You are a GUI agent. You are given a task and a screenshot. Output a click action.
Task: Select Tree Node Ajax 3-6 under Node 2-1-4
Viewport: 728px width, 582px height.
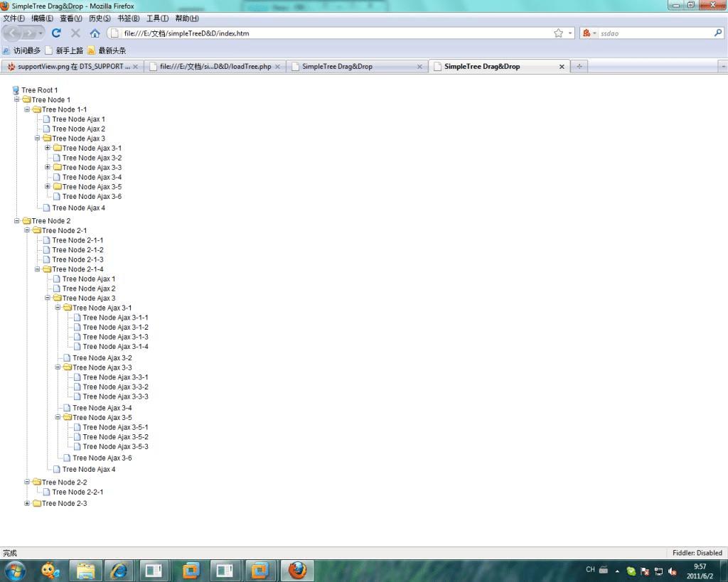click(x=102, y=458)
